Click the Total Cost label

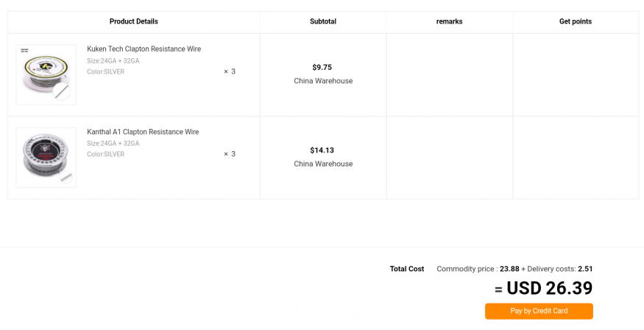pos(407,269)
